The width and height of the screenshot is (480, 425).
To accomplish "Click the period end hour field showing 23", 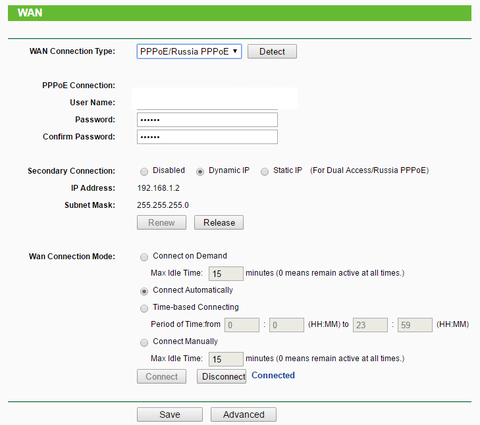I will 370,325.
